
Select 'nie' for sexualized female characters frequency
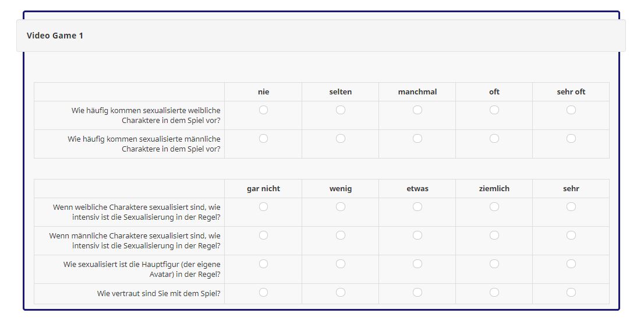263,110
